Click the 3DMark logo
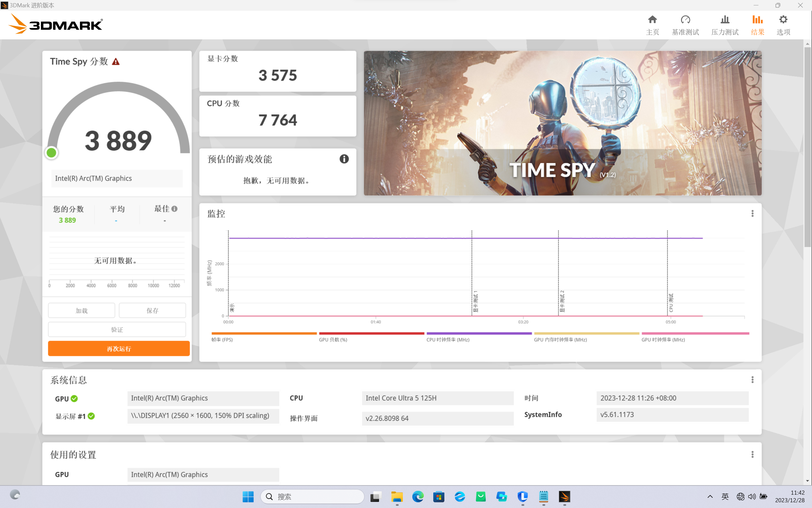This screenshot has height=508, width=812. click(x=56, y=24)
